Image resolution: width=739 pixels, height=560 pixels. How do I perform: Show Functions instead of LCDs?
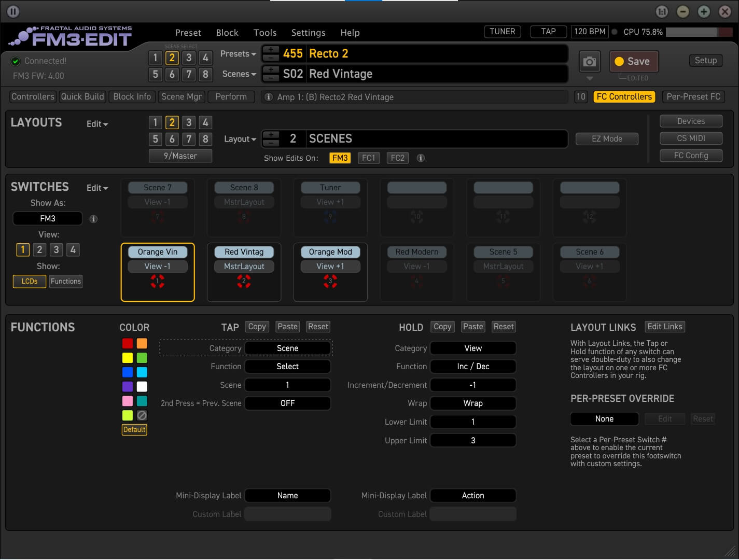66,281
